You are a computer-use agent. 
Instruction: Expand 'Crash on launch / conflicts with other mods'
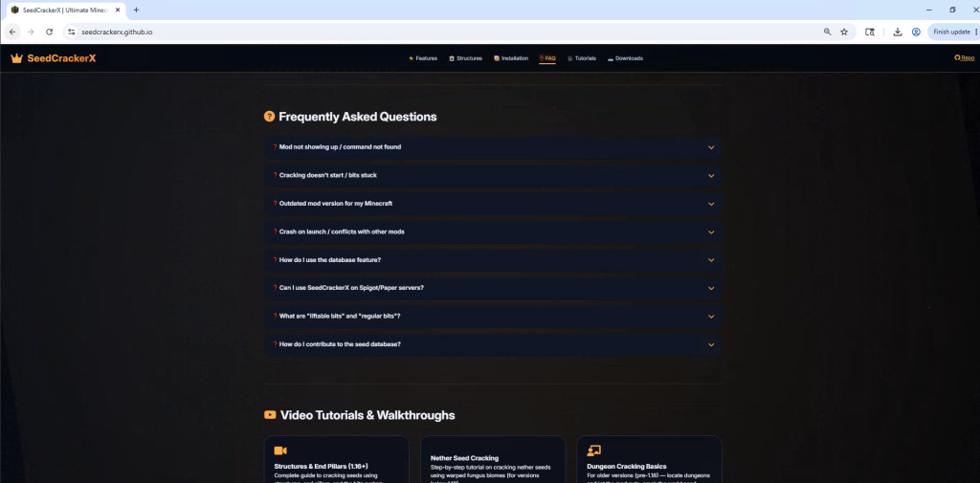tap(493, 231)
